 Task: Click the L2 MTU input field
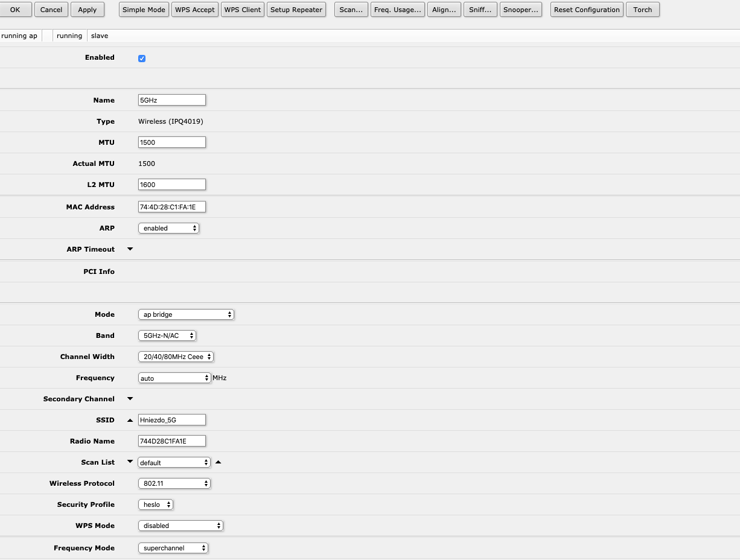[172, 185]
